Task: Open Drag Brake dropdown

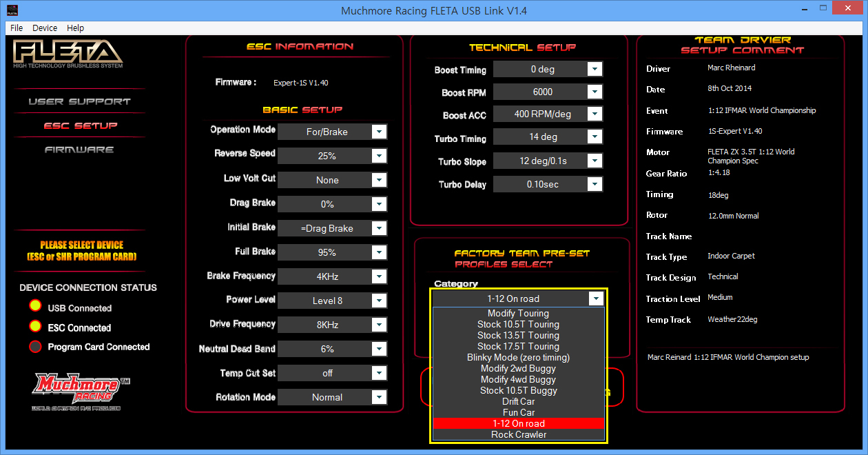Action: tap(379, 204)
